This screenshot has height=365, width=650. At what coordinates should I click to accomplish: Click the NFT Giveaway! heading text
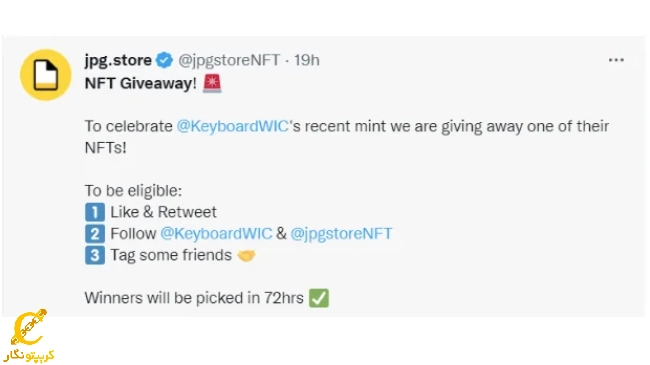tap(141, 83)
